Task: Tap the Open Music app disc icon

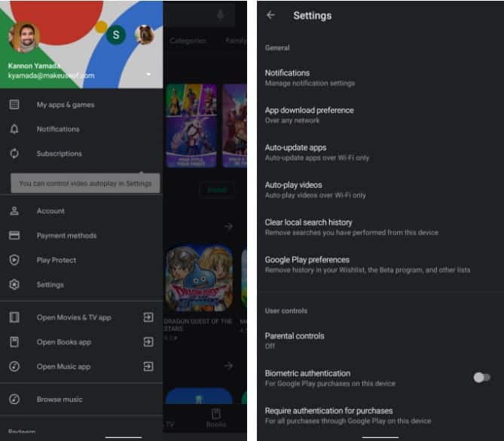Action: pos(14,366)
